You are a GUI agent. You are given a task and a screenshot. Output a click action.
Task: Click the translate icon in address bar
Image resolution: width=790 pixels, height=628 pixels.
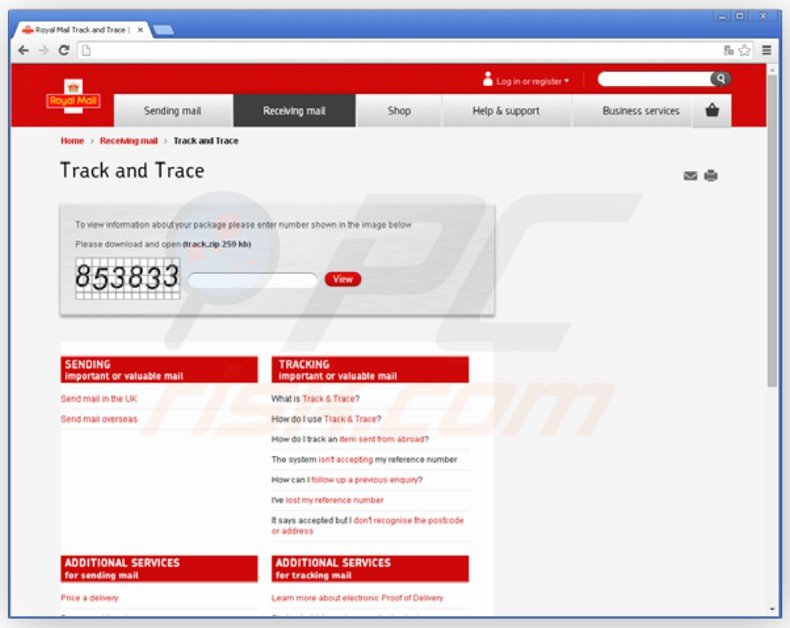pyautogui.click(x=729, y=50)
